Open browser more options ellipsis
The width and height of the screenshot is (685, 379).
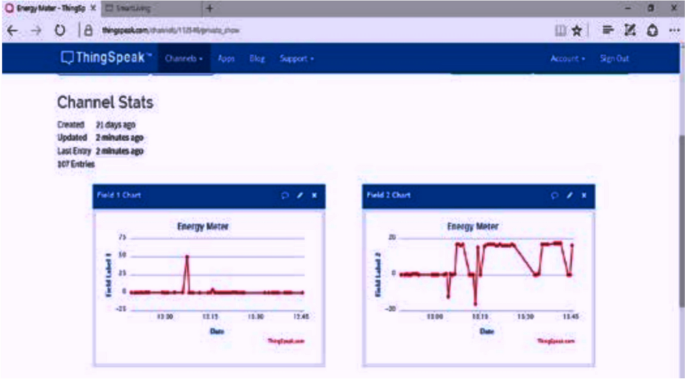[x=674, y=30]
